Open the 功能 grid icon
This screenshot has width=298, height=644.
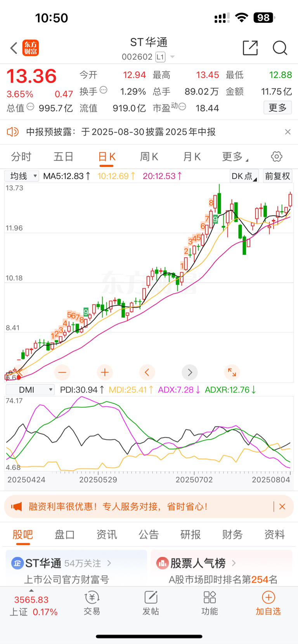point(210,597)
